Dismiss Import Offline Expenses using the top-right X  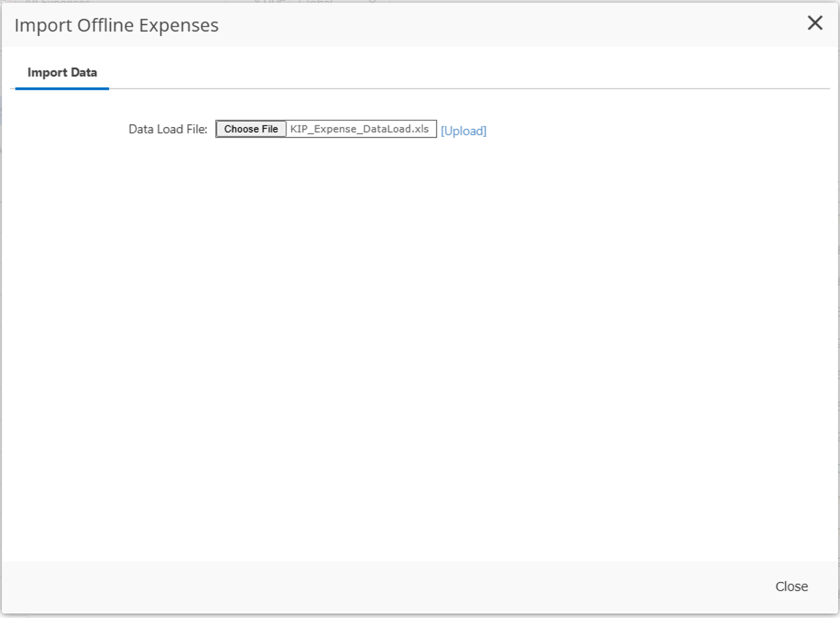(x=815, y=23)
